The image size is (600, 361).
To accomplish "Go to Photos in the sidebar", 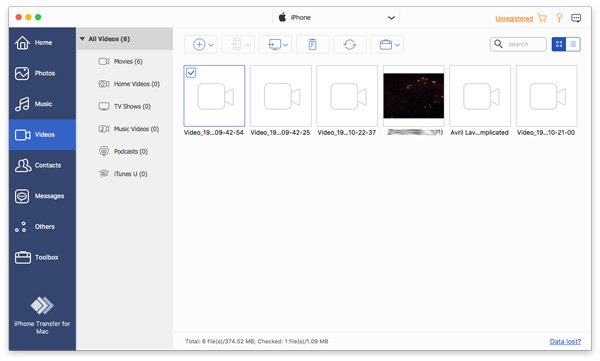I will 42,73.
